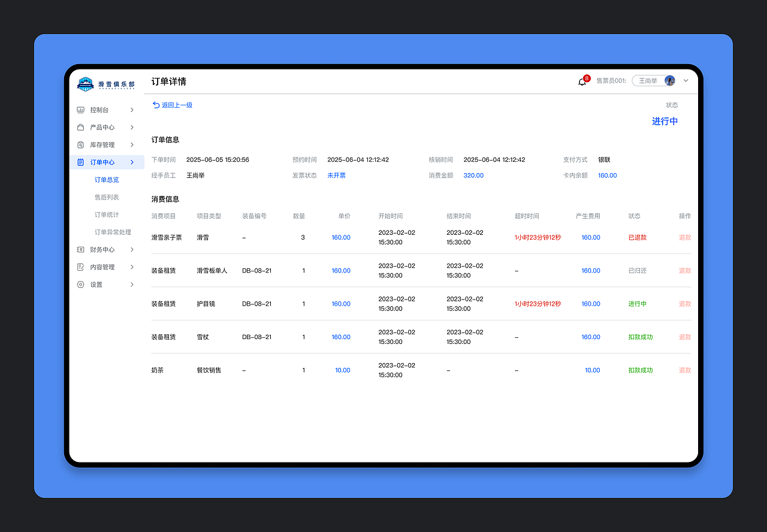Select the 财务中心 finance icon

tap(80, 249)
